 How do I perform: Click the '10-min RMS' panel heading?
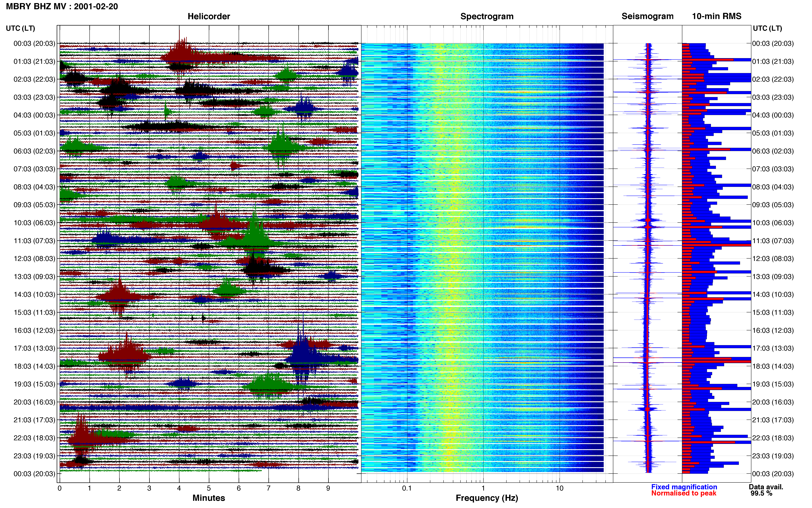pyautogui.click(x=717, y=16)
